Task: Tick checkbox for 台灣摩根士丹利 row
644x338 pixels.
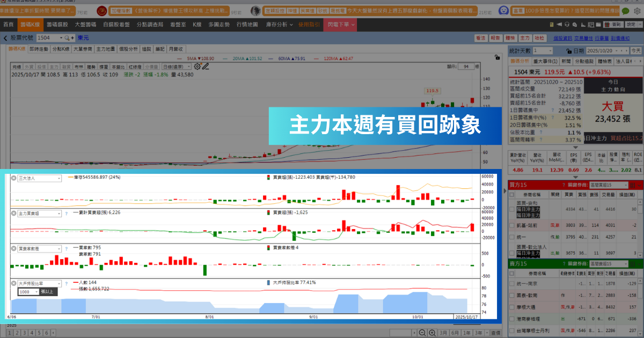Action: pos(513,330)
